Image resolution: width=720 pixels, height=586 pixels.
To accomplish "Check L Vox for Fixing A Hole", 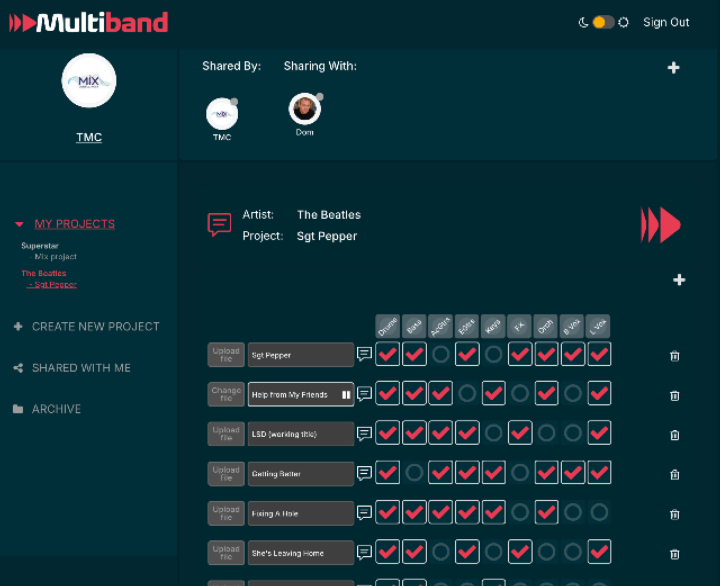I will point(599,512).
